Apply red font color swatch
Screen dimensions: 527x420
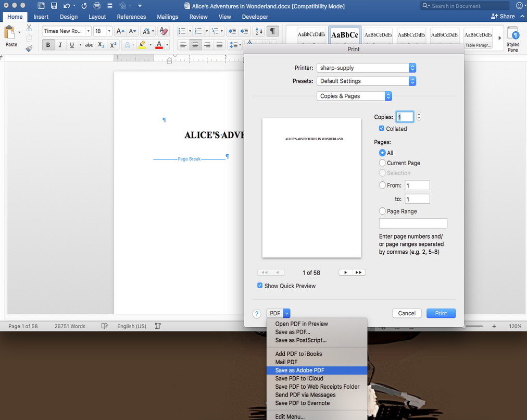pyautogui.click(x=159, y=45)
